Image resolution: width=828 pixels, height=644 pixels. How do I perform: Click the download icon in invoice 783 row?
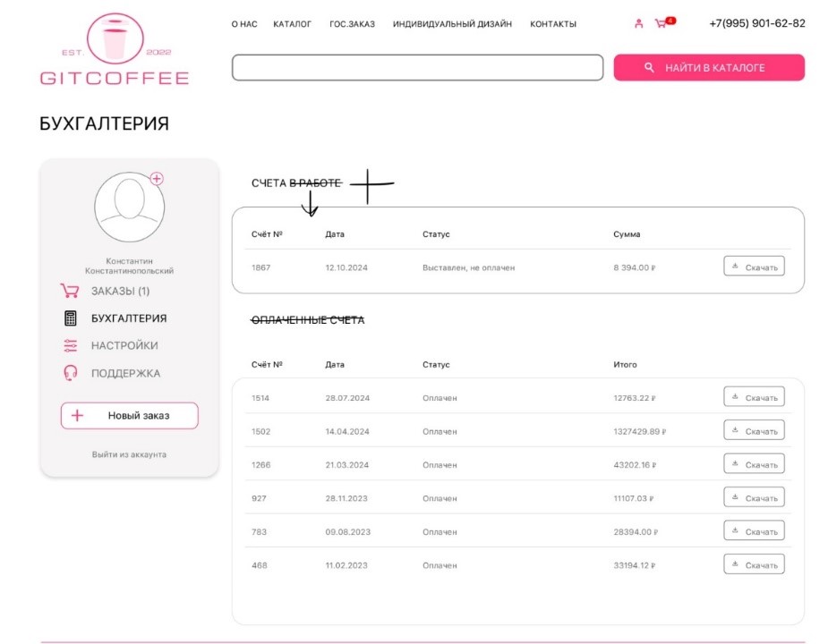point(735,530)
